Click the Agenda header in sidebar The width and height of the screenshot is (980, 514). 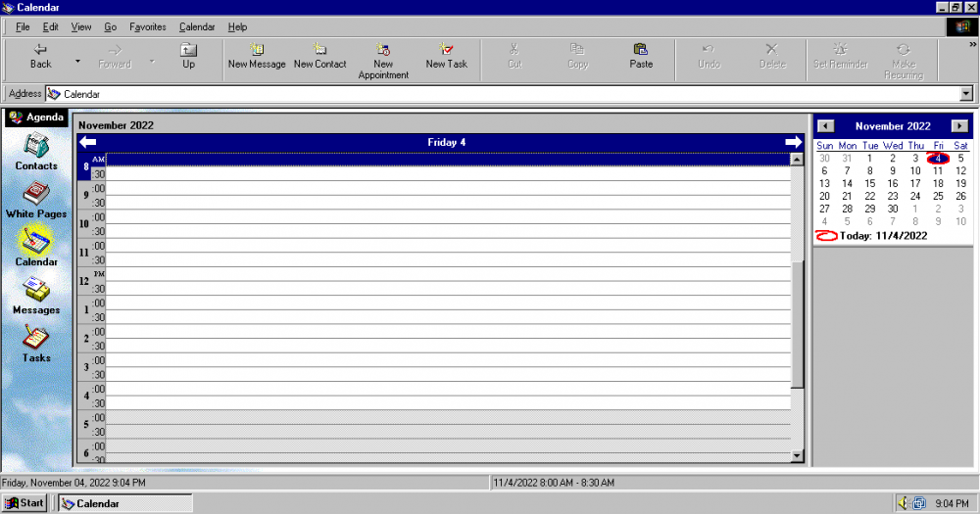(36, 117)
